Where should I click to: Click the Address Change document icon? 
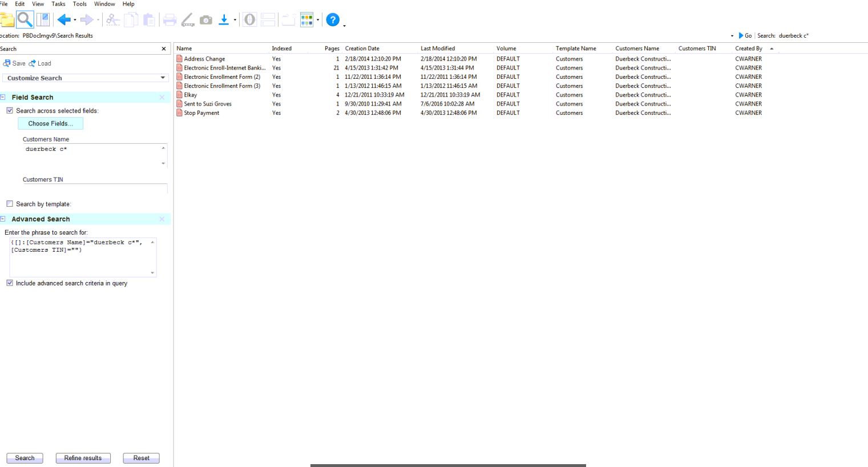180,59
